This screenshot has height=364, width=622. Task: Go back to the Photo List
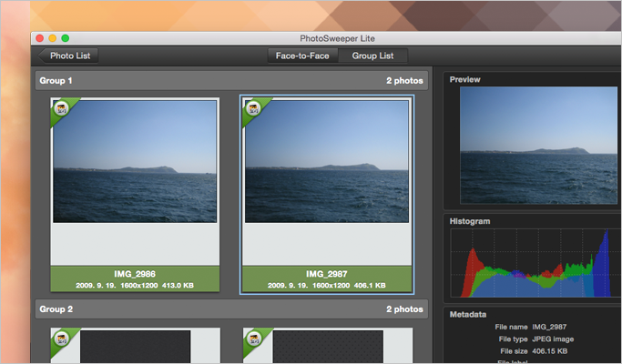[68, 56]
